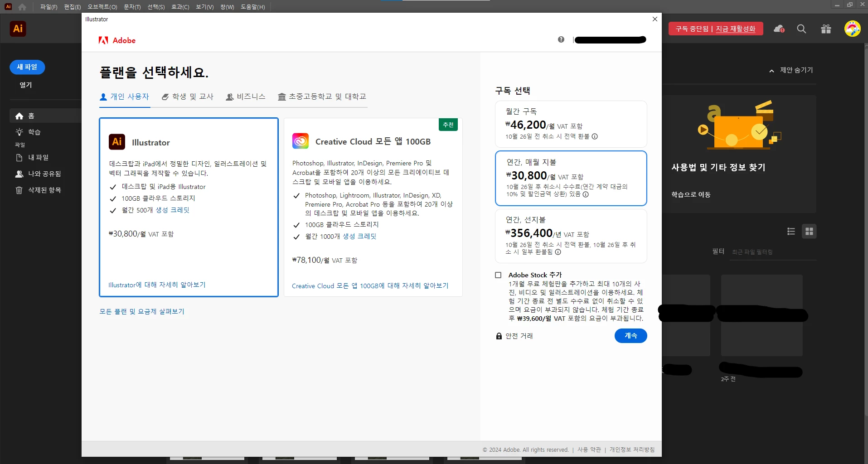This screenshot has height=464, width=868.
Task: Open the 효과(C) menu
Action: (180, 7)
